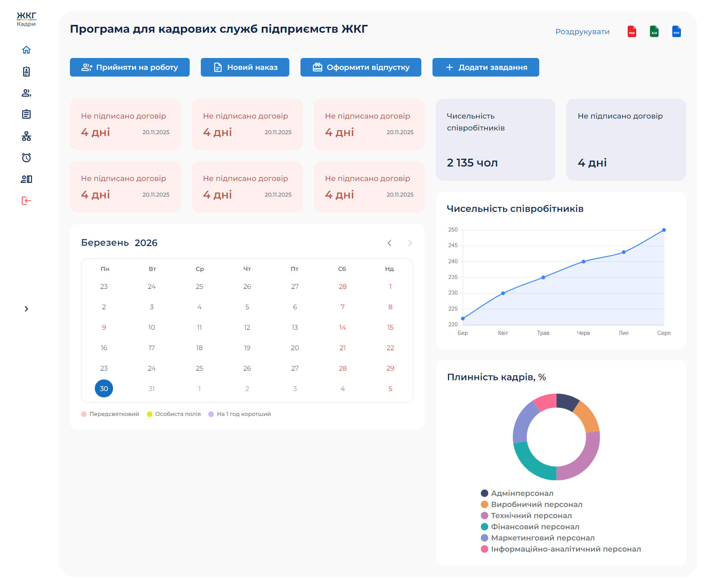Click the Роздрукувати link

click(582, 32)
